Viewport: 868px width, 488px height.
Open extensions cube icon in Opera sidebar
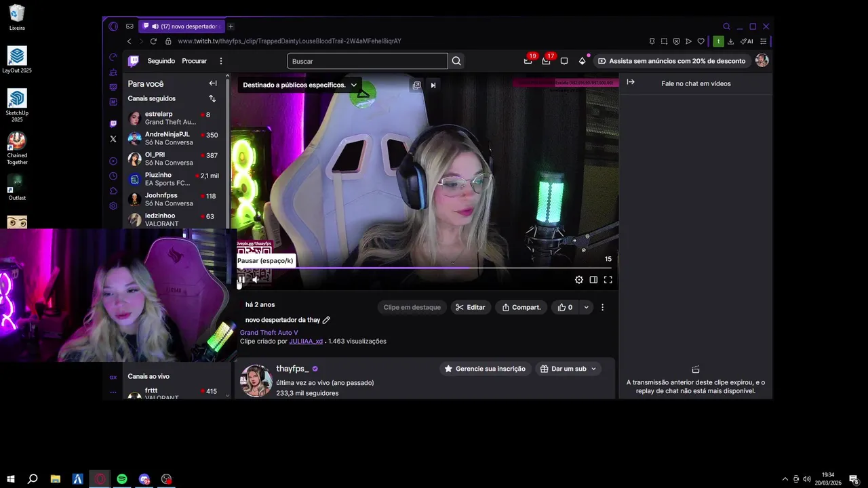113,191
